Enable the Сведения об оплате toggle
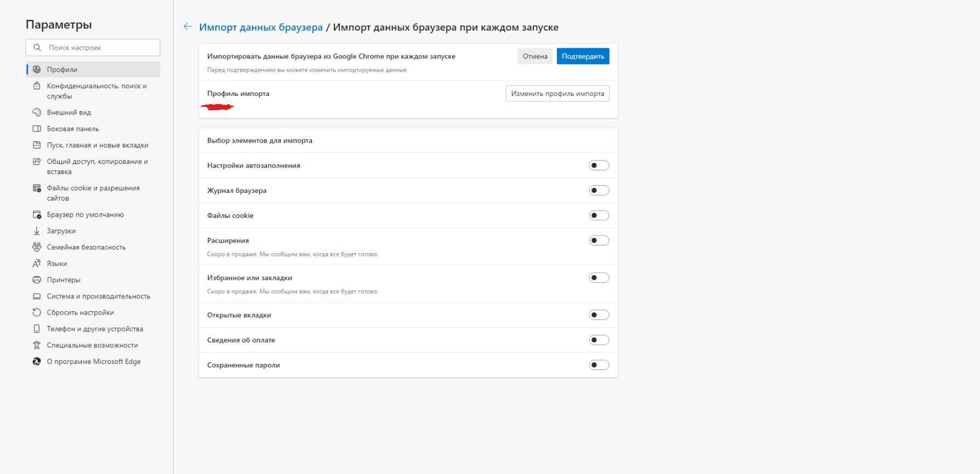Image resolution: width=980 pixels, height=474 pixels. coord(599,340)
